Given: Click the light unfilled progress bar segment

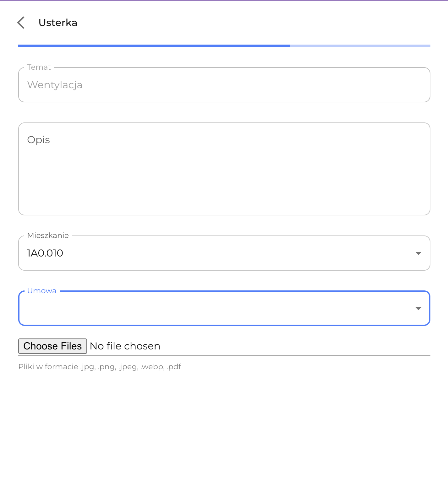Looking at the screenshot, I should [x=360, y=46].
